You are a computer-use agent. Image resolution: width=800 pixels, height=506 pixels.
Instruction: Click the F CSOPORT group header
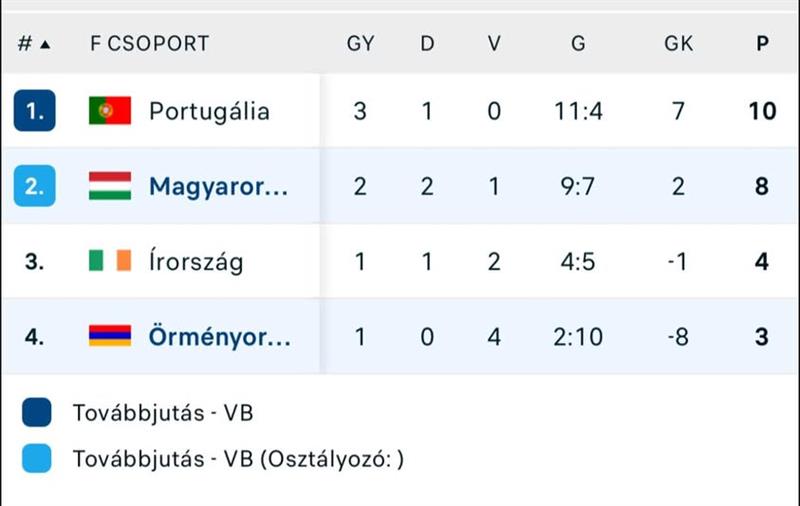point(150,44)
